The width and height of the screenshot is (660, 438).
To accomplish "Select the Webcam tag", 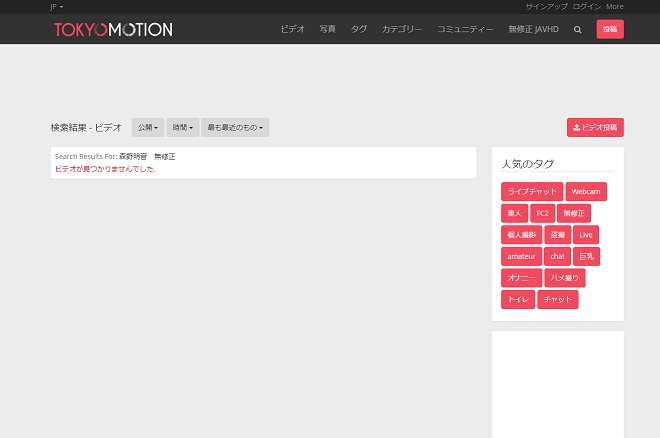I will (x=586, y=191).
